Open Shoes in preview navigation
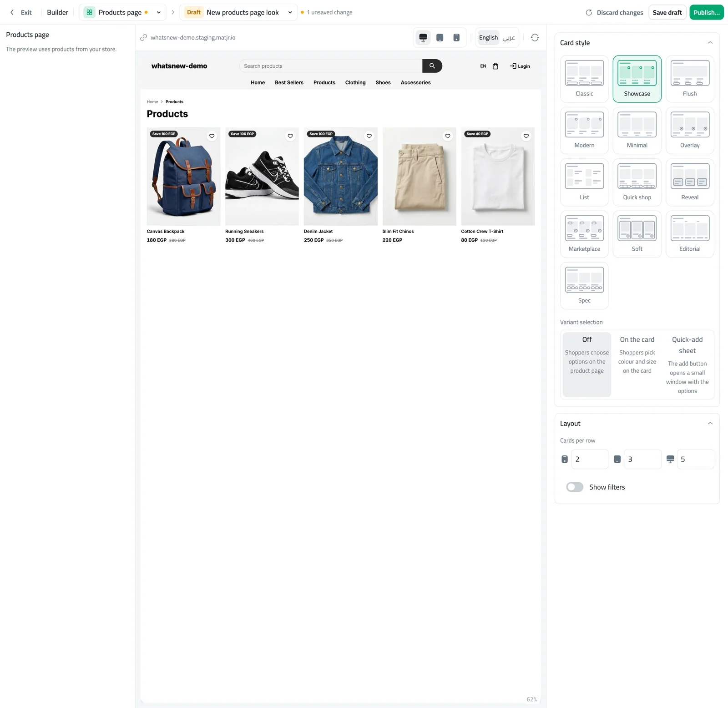This screenshot has width=728, height=708. coord(383,83)
